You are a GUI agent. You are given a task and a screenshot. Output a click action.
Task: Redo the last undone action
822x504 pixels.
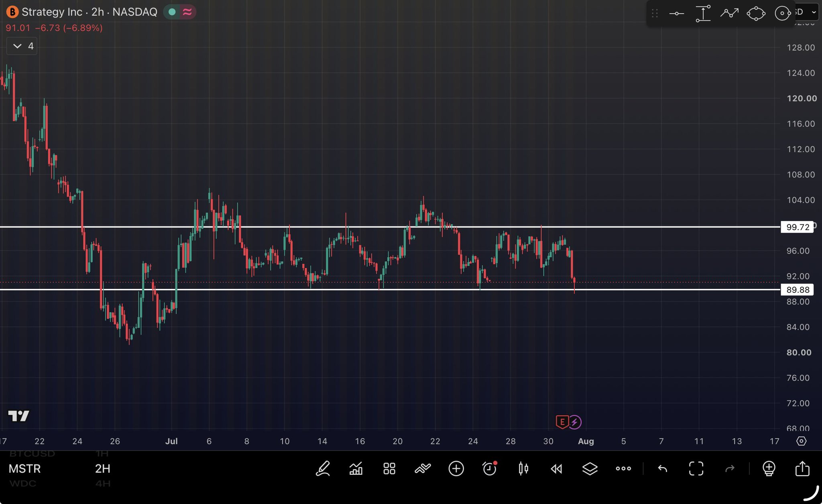pyautogui.click(x=730, y=468)
